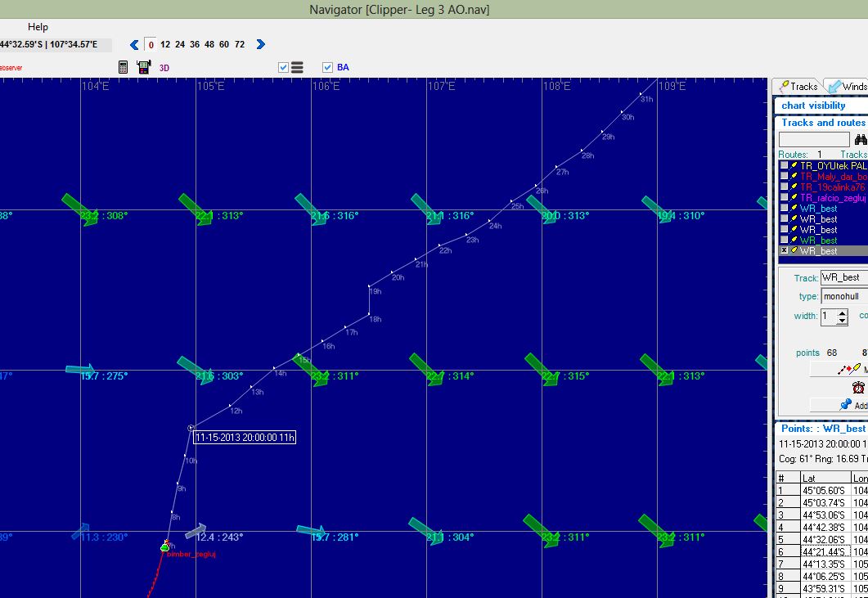Decrease track width with down spinner

tap(842, 321)
